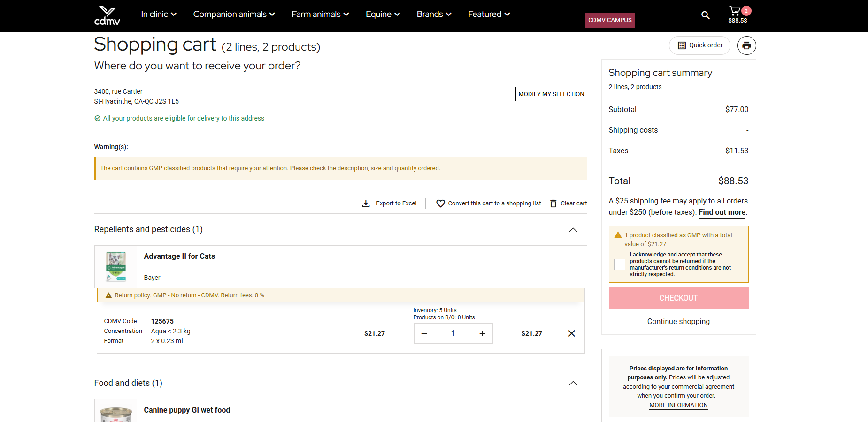Click the '3400, rue Cartier' address line
The width and height of the screenshot is (868, 422).
pos(118,92)
